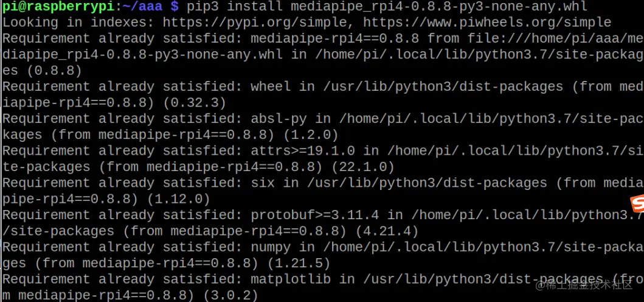Click the six version (1.12.0)
Screen dimensions: 644x302
179,199
